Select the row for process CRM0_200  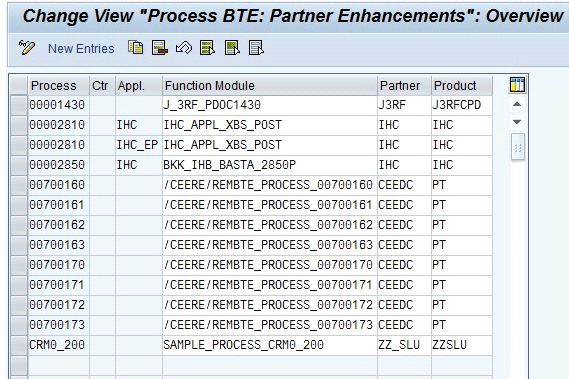[19, 345]
